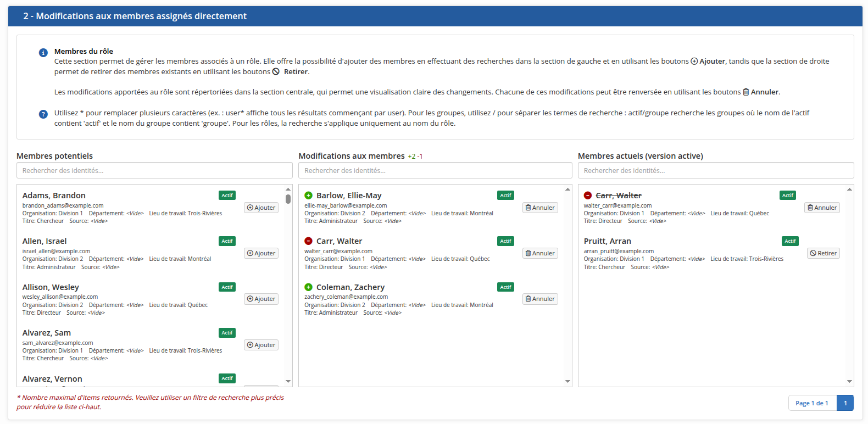Click the +2 additions counter
The height and width of the screenshot is (424, 868).
411,157
